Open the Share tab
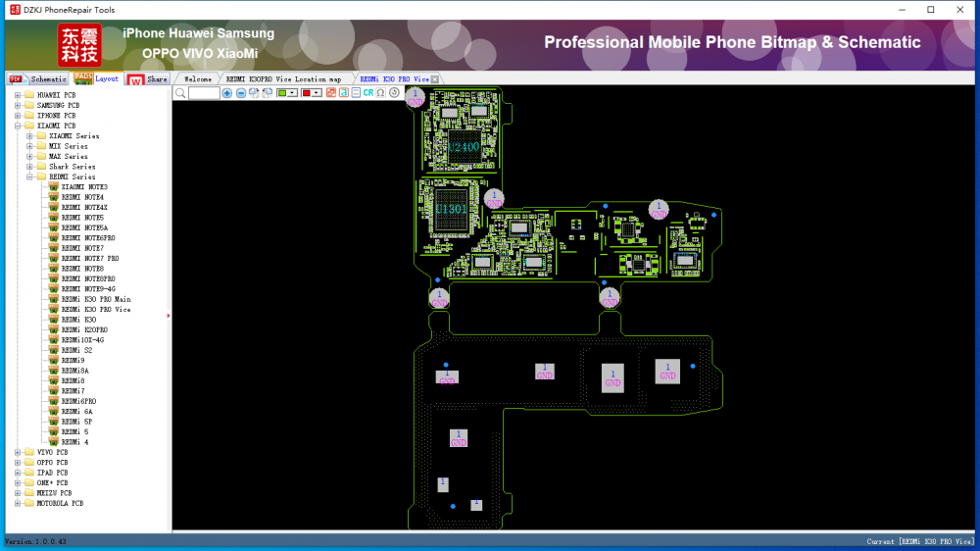 [157, 78]
